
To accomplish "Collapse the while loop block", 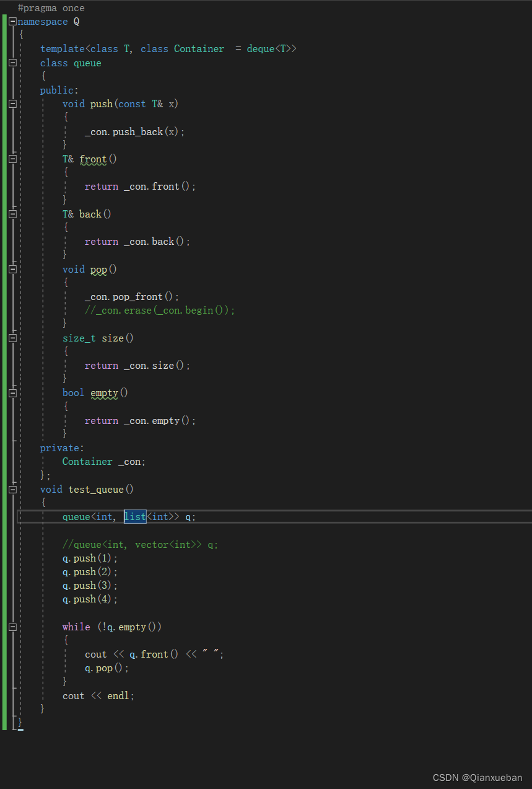I will (x=12, y=627).
